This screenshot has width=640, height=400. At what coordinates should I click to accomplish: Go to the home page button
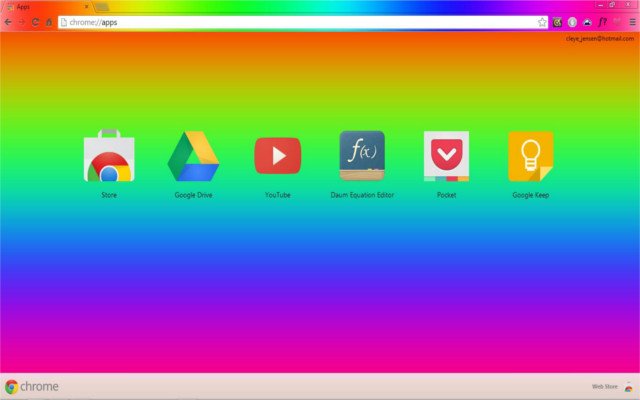[49, 22]
